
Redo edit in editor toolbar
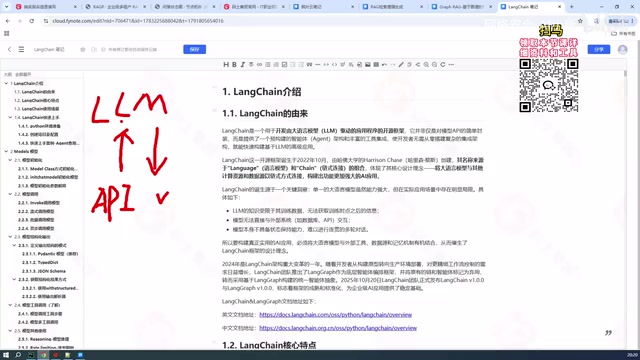pos(393,64)
